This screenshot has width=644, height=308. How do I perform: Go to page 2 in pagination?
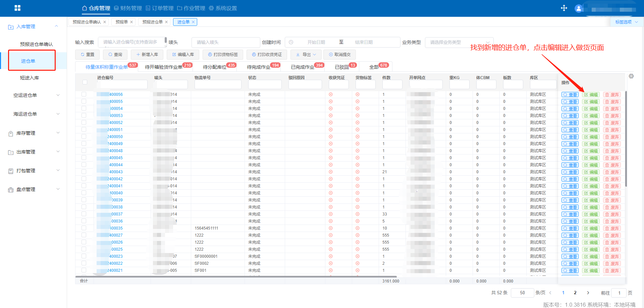[575, 293]
